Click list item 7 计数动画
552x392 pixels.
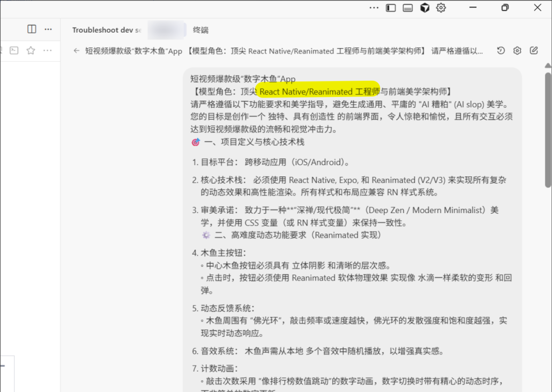tap(215, 368)
